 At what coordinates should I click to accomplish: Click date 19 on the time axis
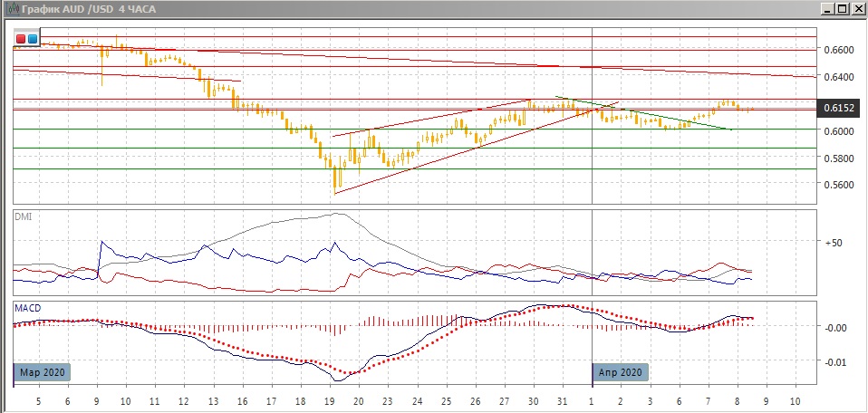(x=329, y=400)
